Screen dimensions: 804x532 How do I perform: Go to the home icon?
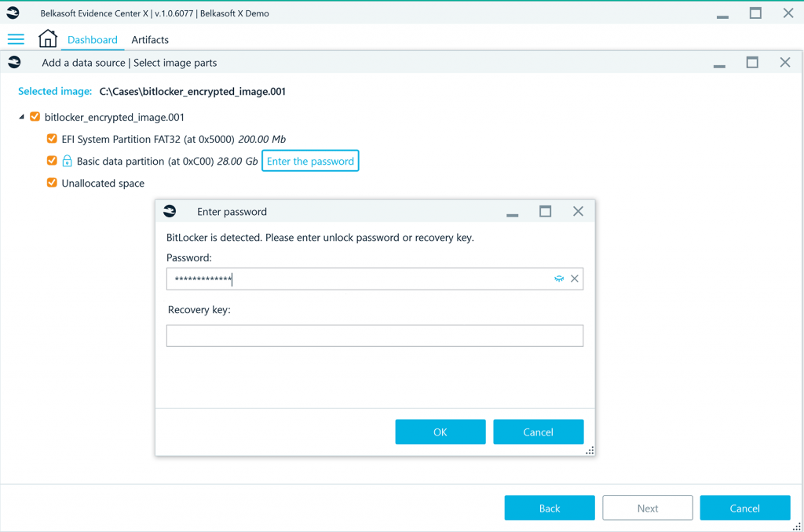point(48,38)
